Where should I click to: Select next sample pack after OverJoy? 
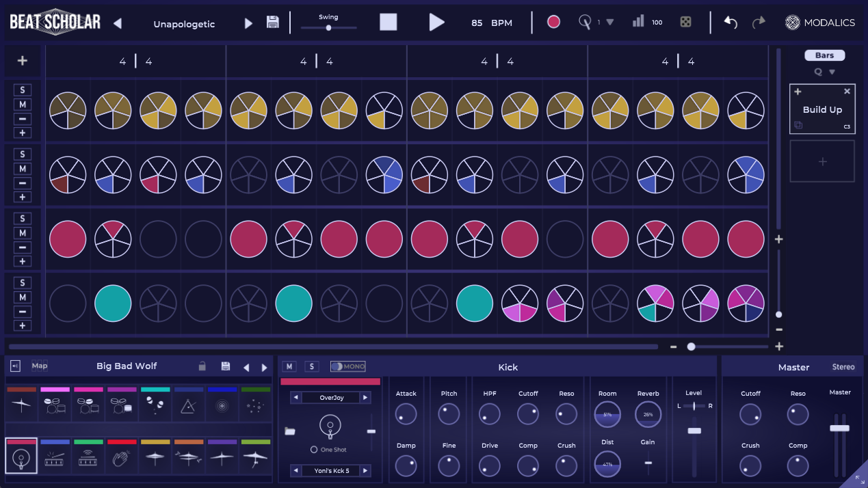366,397
